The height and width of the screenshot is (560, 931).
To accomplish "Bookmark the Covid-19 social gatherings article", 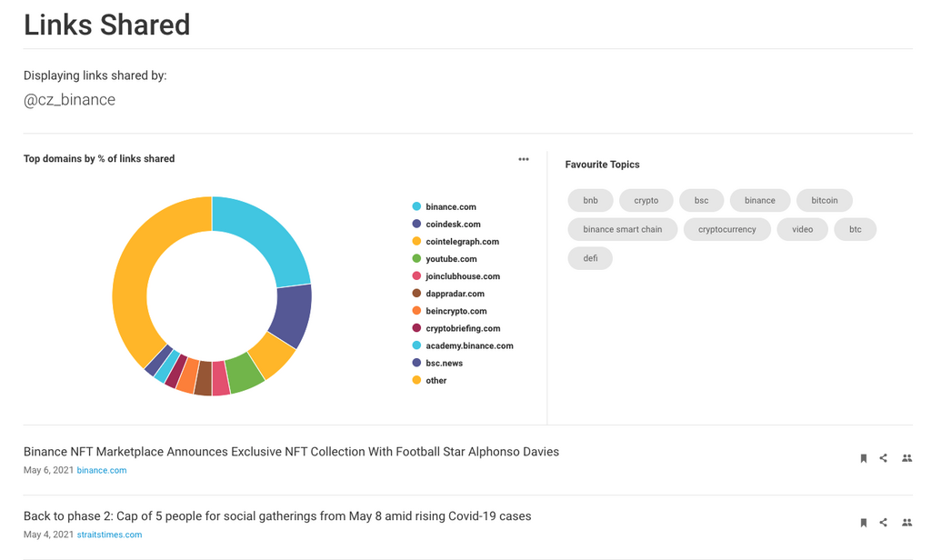I will [863, 523].
